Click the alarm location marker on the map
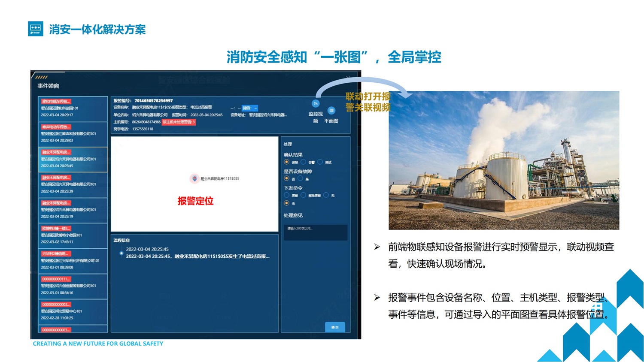The image size is (644, 362). coord(194,178)
